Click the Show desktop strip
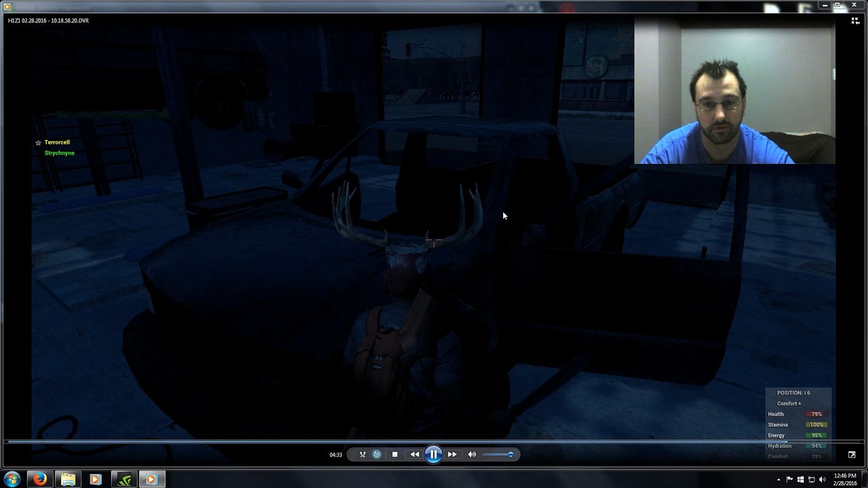This screenshot has width=868, height=488. [865, 479]
